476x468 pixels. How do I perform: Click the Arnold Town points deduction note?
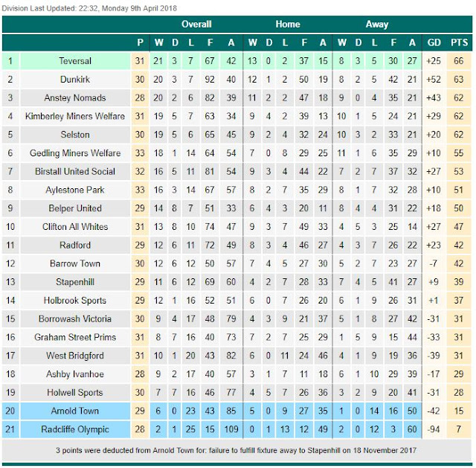(237, 451)
